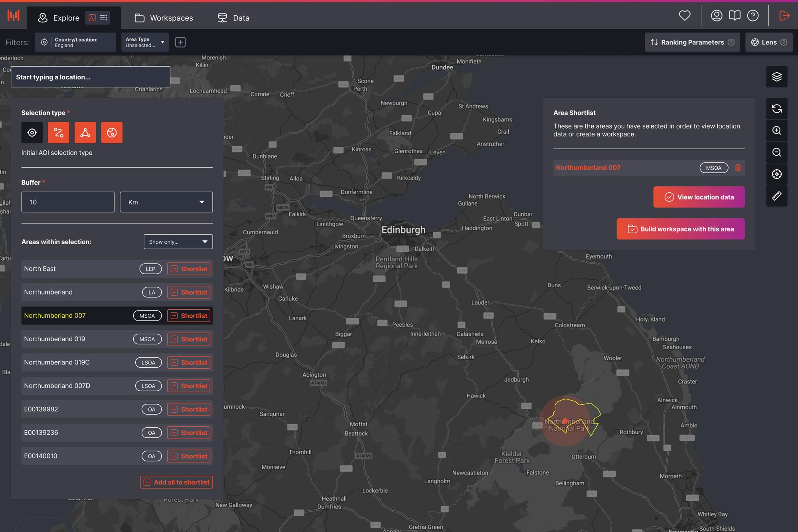Open the Country/Location filter
This screenshot has width=798, height=532.
pyautogui.click(x=75, y=42)
